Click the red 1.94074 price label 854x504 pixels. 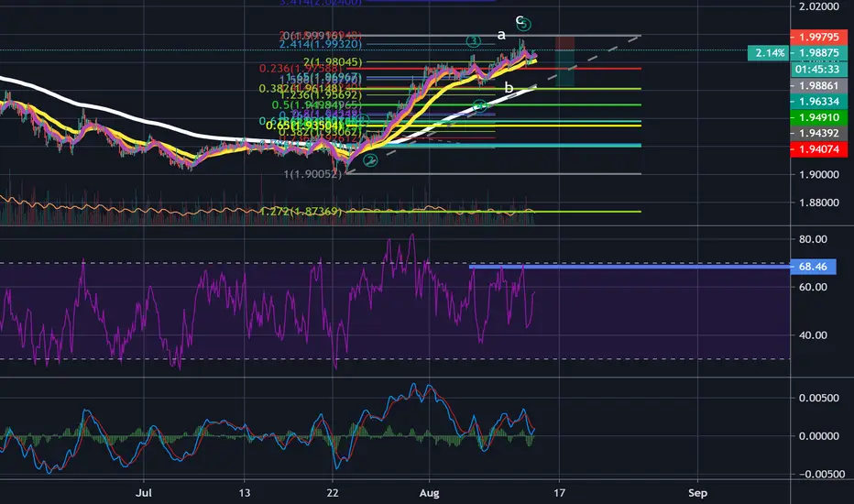tap(818, 148)
